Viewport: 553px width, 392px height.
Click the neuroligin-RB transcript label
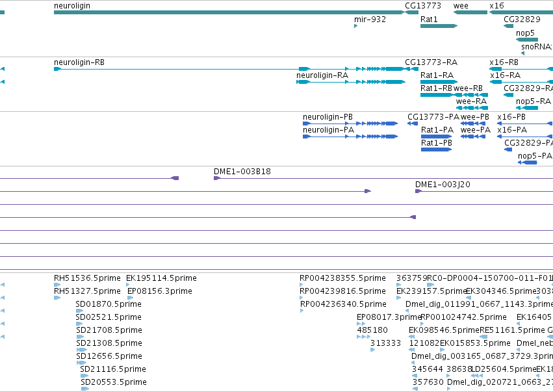pyautogui.click(x=79, y=62)
